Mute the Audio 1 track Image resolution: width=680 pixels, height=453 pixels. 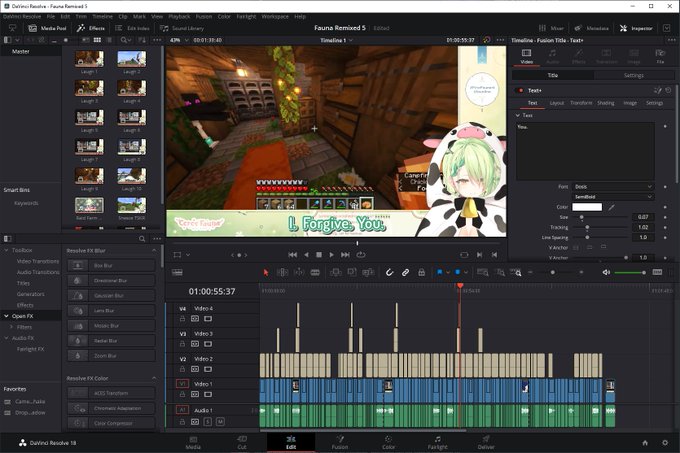(220, 421)
